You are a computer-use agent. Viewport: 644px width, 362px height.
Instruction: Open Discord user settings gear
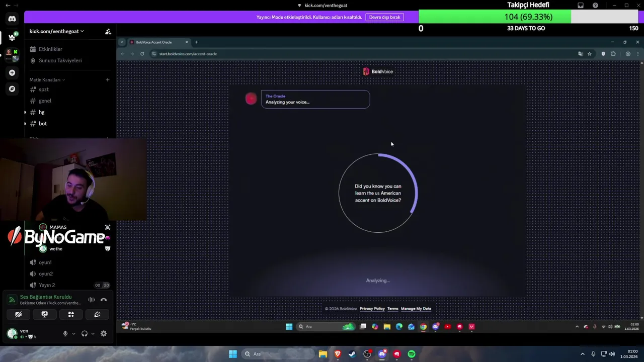pos(104,334)
